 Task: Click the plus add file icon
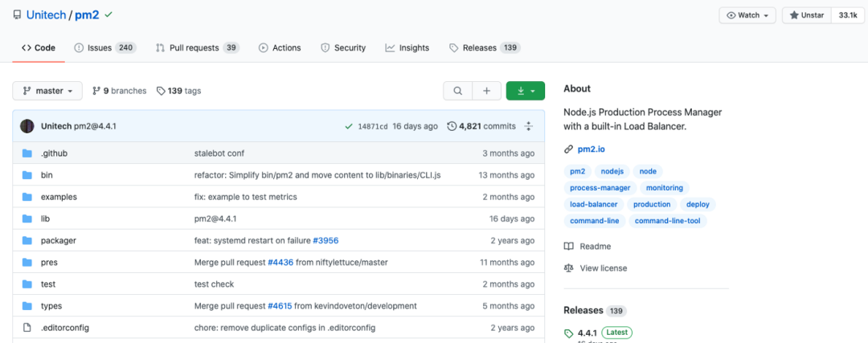(x=486, y=91)
